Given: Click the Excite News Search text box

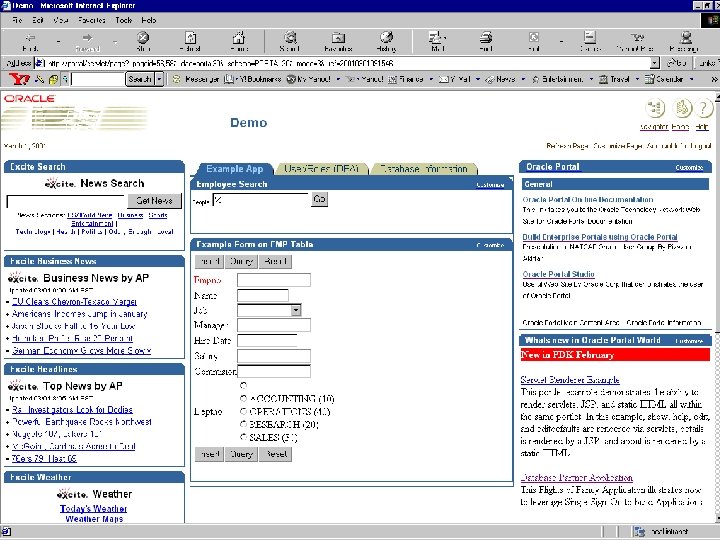Looking at the screenshot, I should tap(66, 201).
